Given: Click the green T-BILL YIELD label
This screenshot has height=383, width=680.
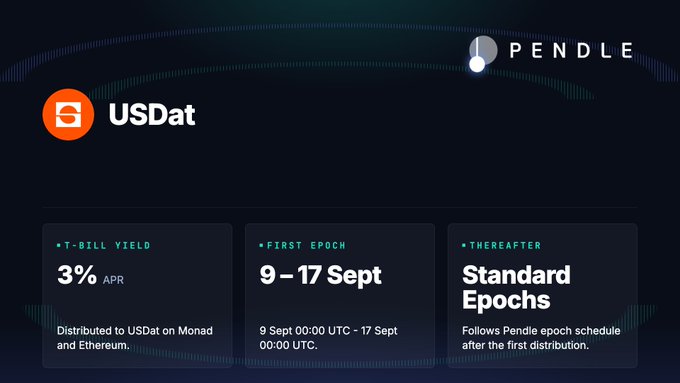Looking at the screenshot, I should tap(107, 246).
